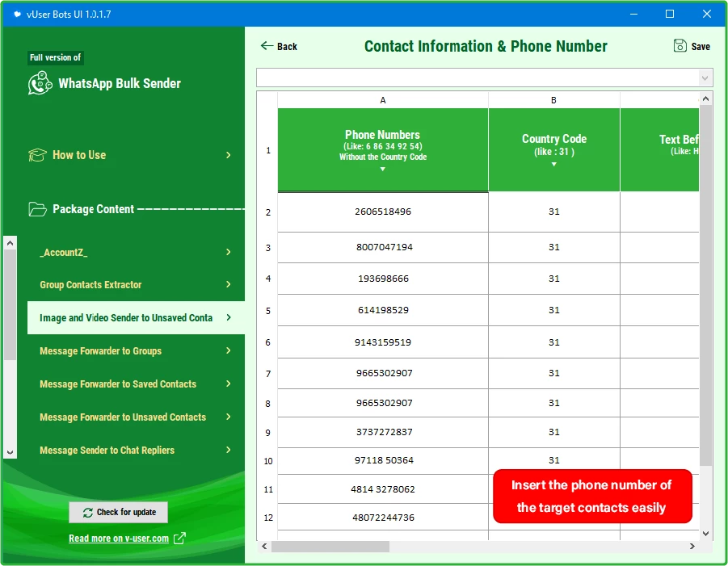Select column B header
728x566 pixels.
click(x=554, y=100)
